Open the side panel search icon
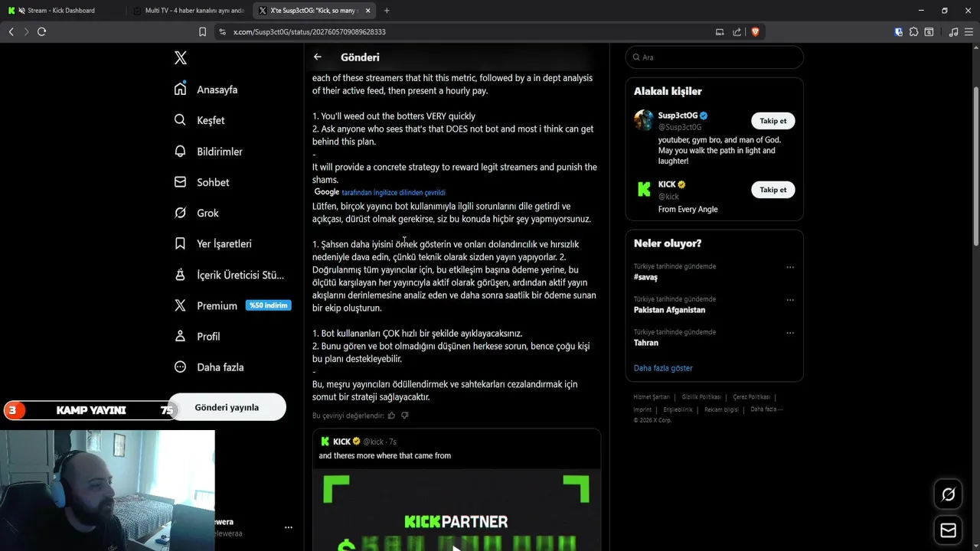The height and width of the screenshot is (551, 980). coord(929,32)
